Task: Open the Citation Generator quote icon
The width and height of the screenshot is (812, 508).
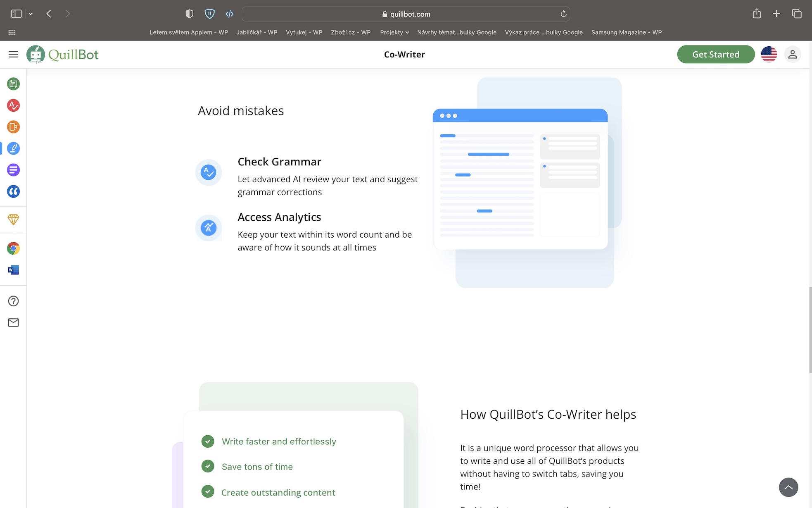Action: click(x=13, y=191)
